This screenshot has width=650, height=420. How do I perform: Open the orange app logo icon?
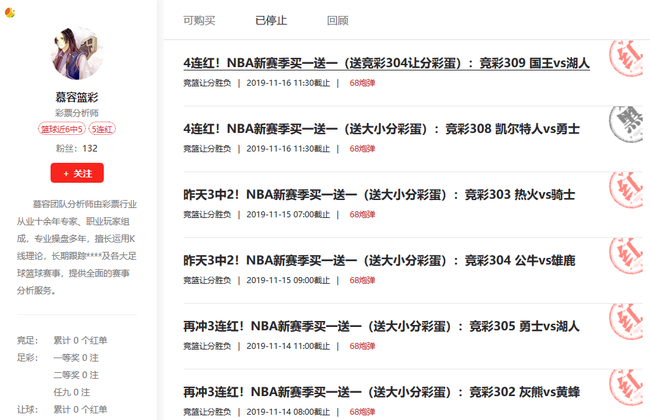(10, 13)
